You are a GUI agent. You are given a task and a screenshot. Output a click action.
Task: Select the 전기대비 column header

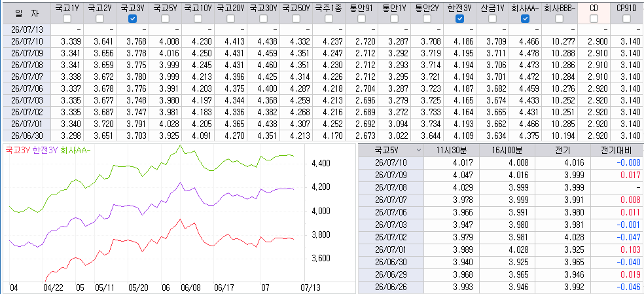pos(617,151)
